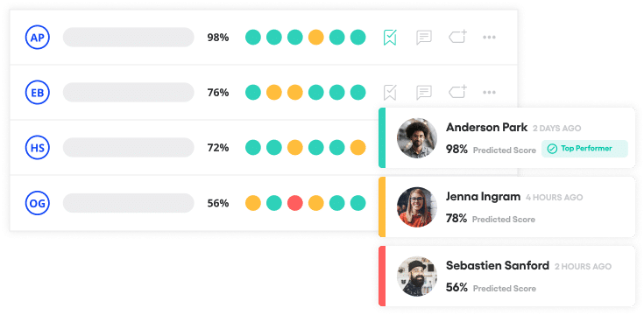The image size is (644, 315).
Task: Toggle the shortlist bookmark for EB row
Action: (x=390, y=92)
